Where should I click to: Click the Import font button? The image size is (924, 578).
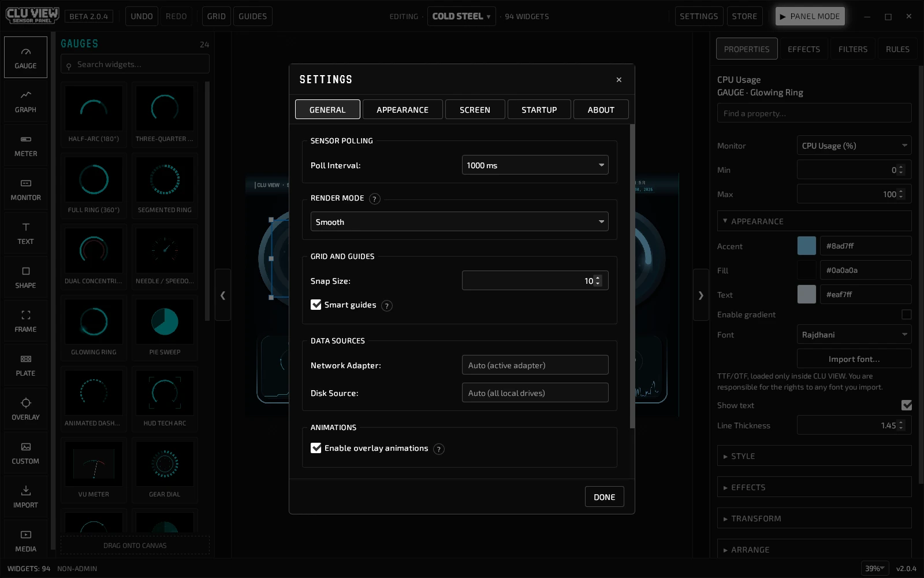854,358
